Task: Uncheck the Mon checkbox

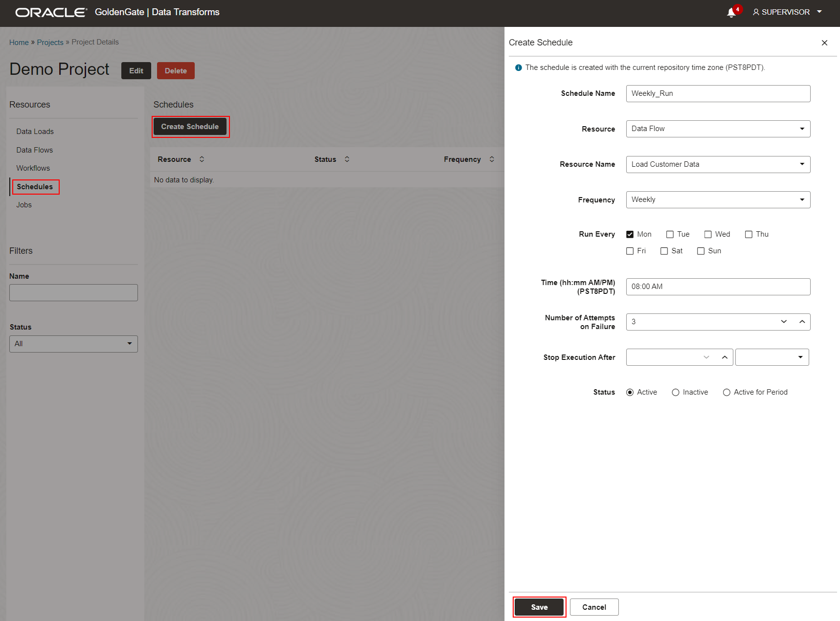Action: 630,234
